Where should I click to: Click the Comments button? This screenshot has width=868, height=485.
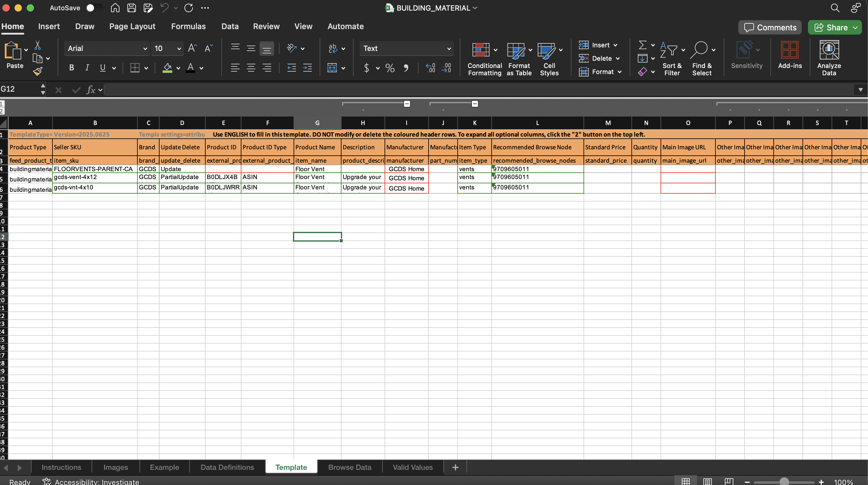click(x=770, y=27)
